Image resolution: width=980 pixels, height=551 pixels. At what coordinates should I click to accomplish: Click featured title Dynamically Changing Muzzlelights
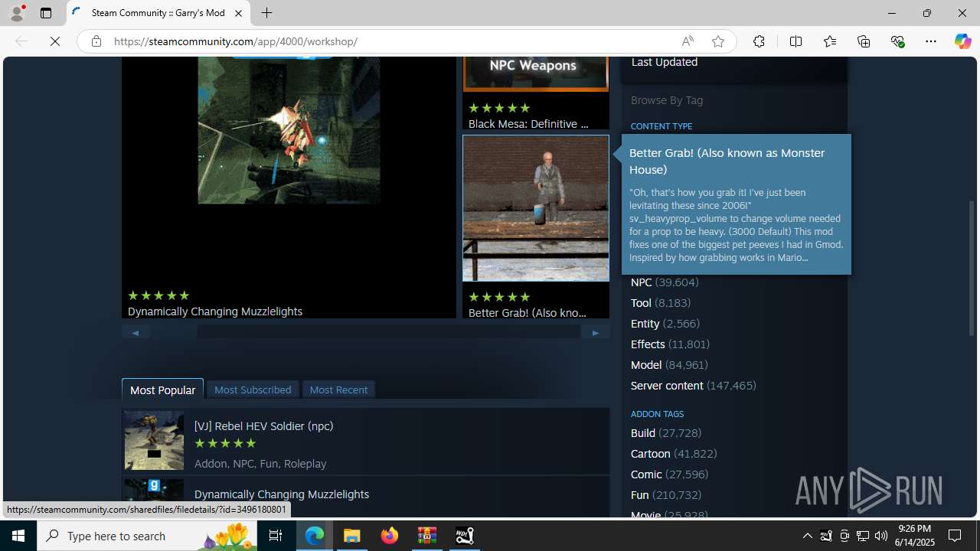click(215, 311)
